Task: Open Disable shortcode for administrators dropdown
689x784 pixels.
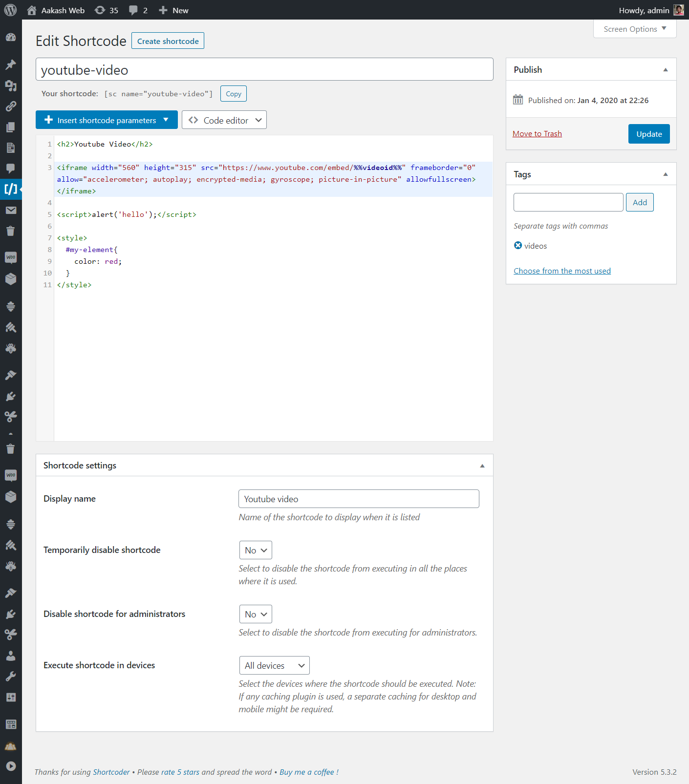Action: pyautogui.click(x=256, y=614)
